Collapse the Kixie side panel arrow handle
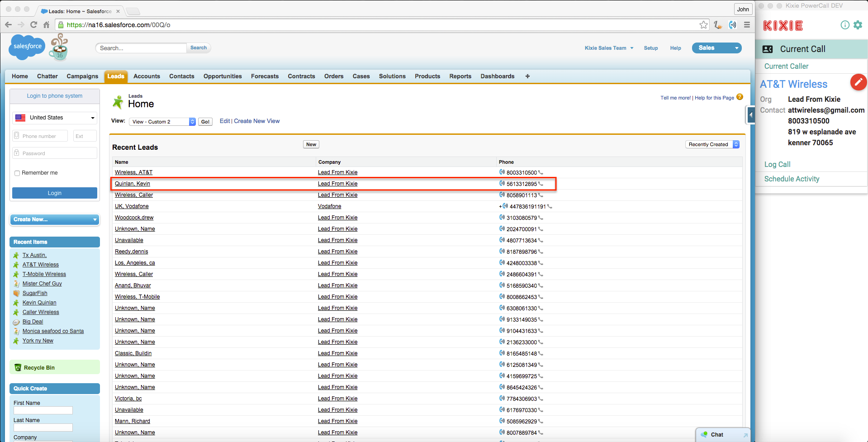This screenshot has width=868, height=442. [x=751, y=115]
